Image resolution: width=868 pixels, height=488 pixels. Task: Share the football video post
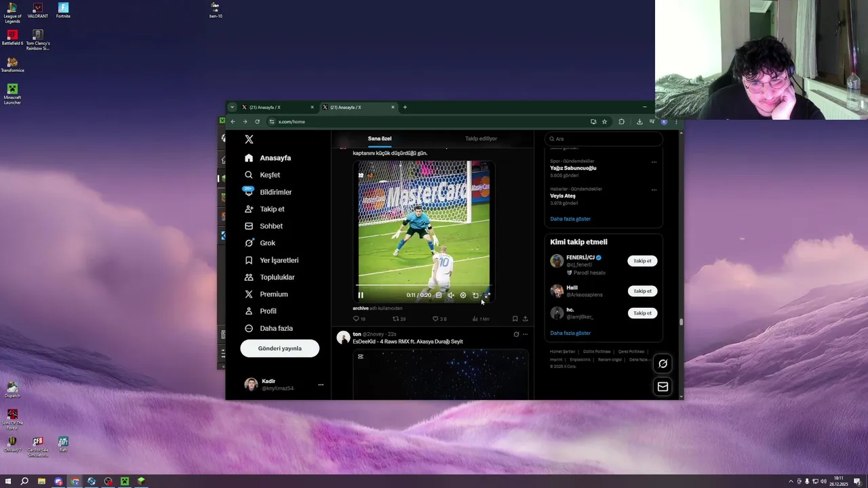point(525,319)
